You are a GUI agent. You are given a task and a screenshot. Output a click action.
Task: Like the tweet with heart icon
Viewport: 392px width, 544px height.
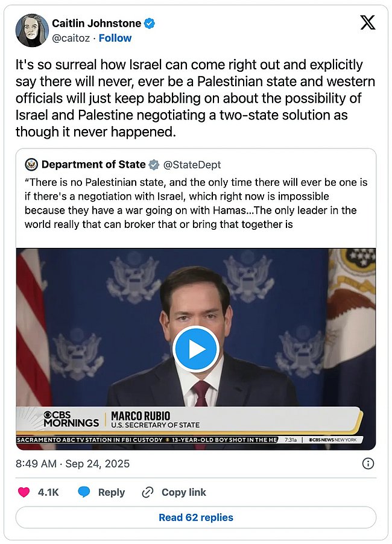(x=24, y=492)
